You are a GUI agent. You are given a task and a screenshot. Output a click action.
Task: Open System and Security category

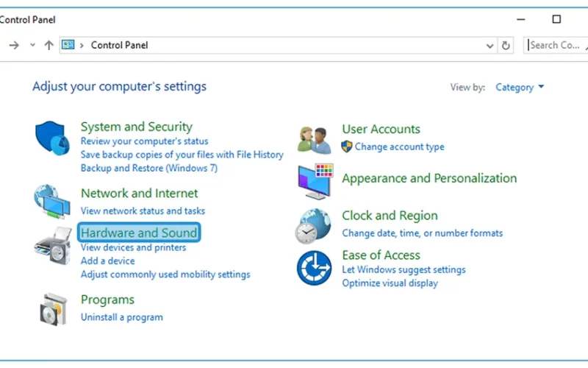137,127
